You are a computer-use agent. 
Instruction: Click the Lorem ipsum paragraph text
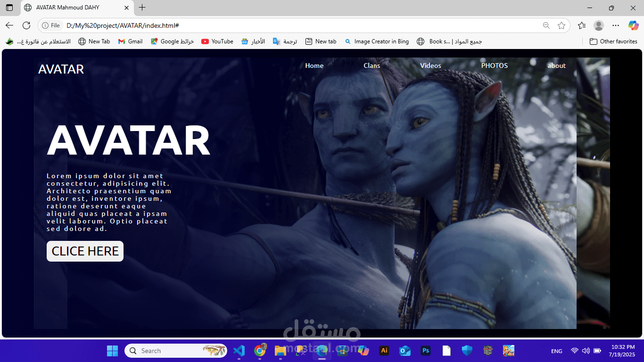click(x=109, y=202)
